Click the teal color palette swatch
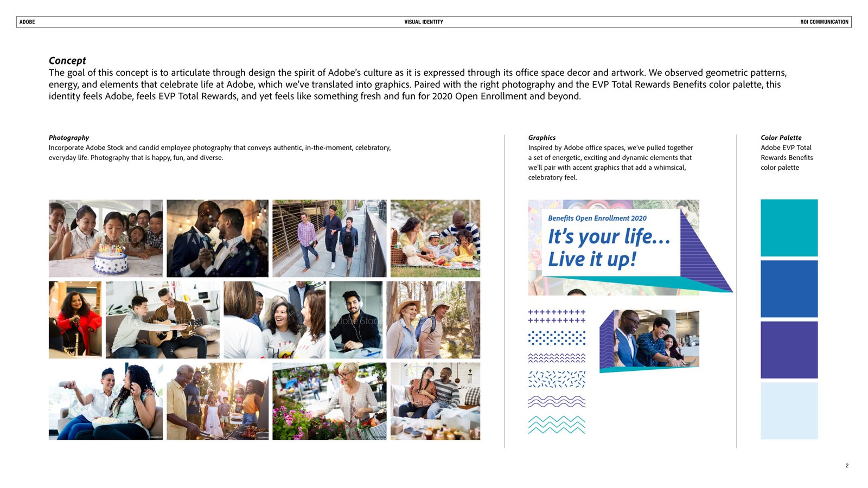The height and width of the screenshot is (488, 868). tap(789, 228)
